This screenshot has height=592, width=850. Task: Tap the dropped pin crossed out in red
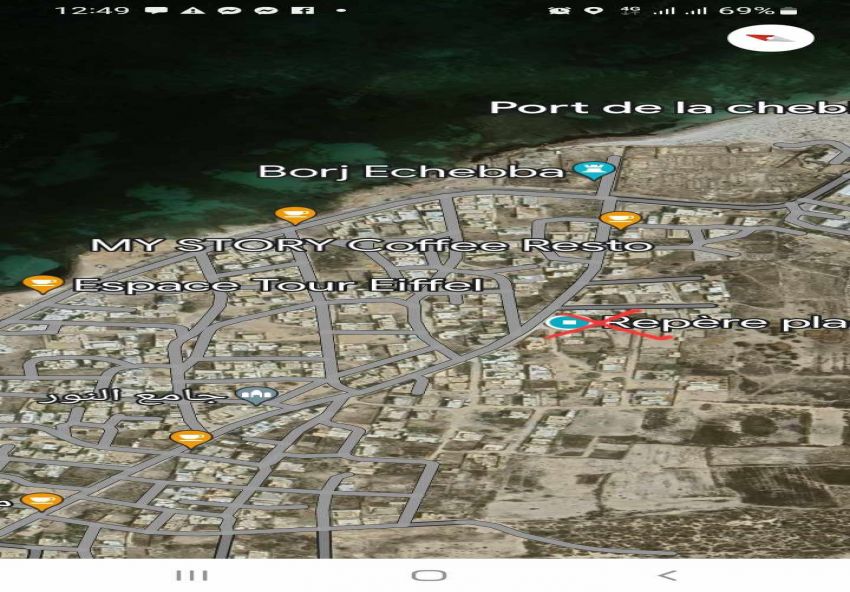567,323
